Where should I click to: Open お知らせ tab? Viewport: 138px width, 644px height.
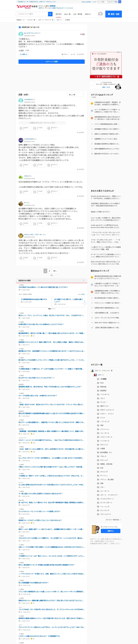(88, 14)
